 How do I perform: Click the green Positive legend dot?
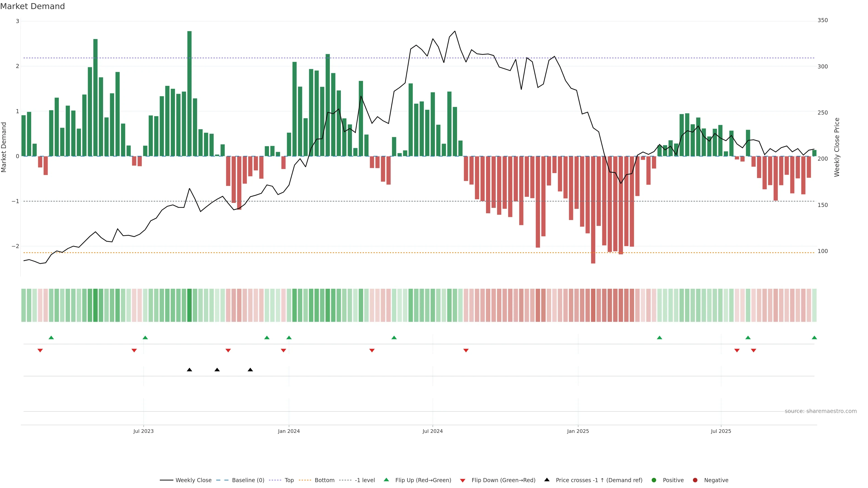tap(654, 480)
